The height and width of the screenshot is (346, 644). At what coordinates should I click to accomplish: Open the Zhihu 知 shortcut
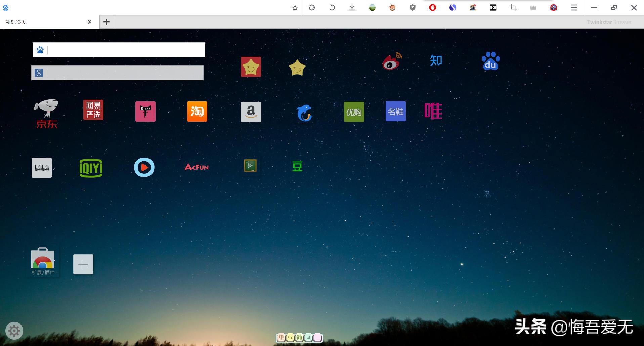coord(436,60)
